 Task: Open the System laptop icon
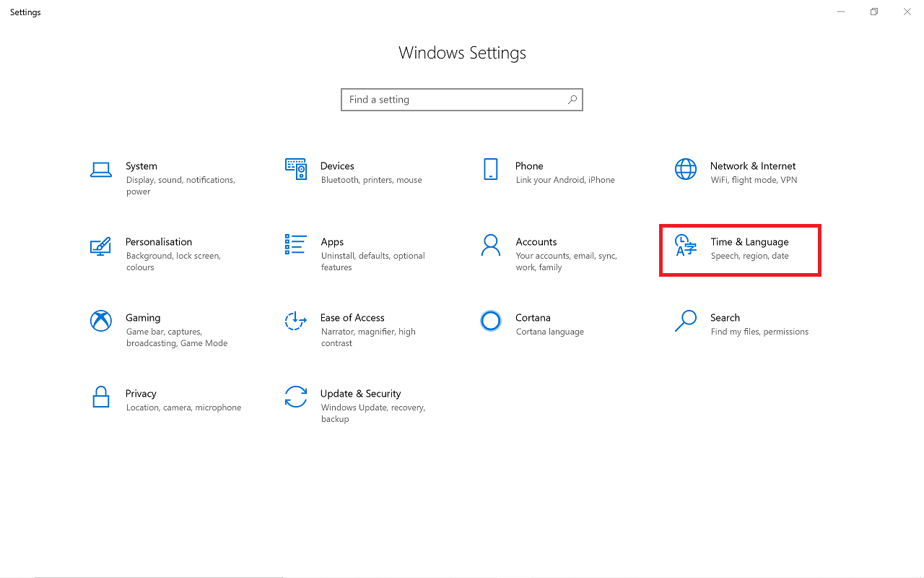pos(100,170)
